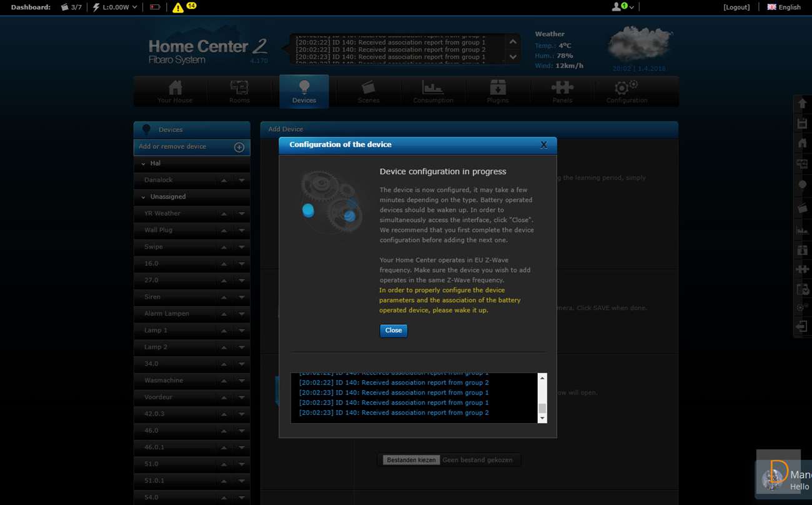Open the user account dropdown
812x505 pixels.
pyautogui.click(x=623, y=7)
